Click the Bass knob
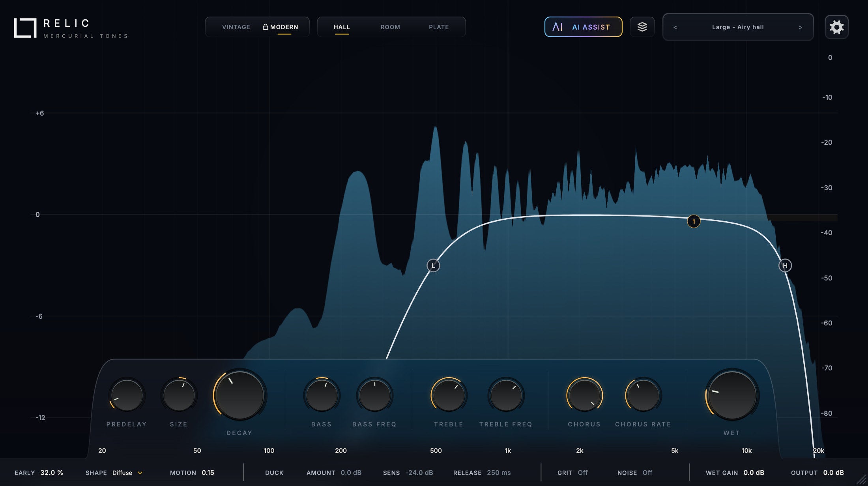Image resolution: width=868 pixels, height=486 pixels. (322, 395)
